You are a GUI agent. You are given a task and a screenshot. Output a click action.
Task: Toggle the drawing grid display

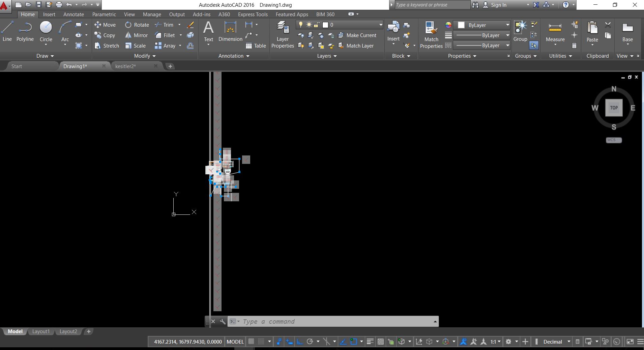(251, 342)
